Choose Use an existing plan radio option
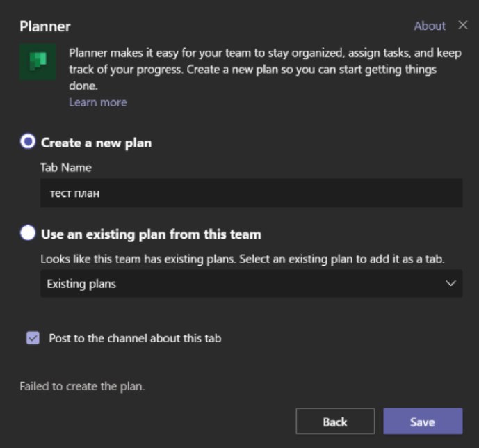Image resolution: width=479 pixels, height=448 pixels. [x=28, y=233]
